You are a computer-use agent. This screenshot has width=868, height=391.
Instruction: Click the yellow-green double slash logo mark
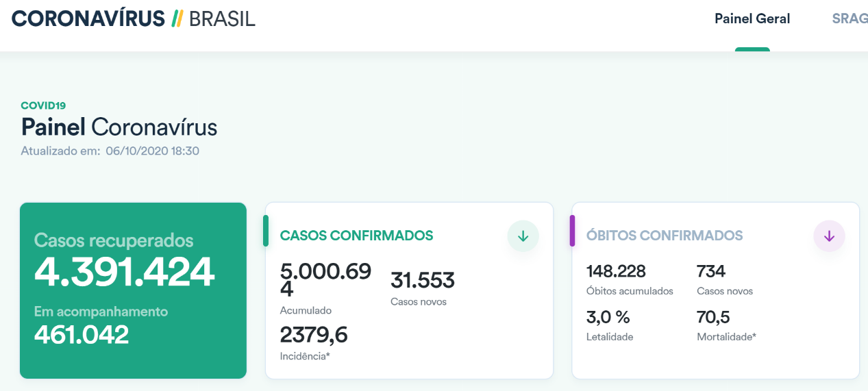pos(177,18)
